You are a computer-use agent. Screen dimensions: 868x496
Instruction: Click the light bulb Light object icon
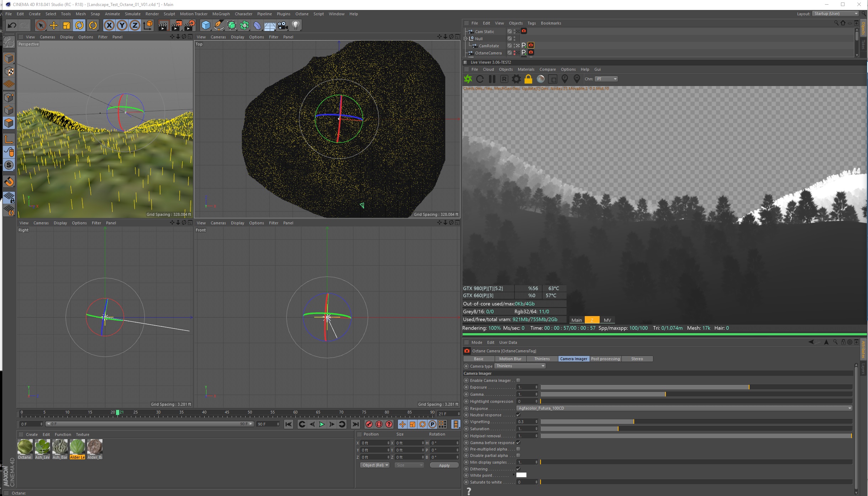point(296,25)
